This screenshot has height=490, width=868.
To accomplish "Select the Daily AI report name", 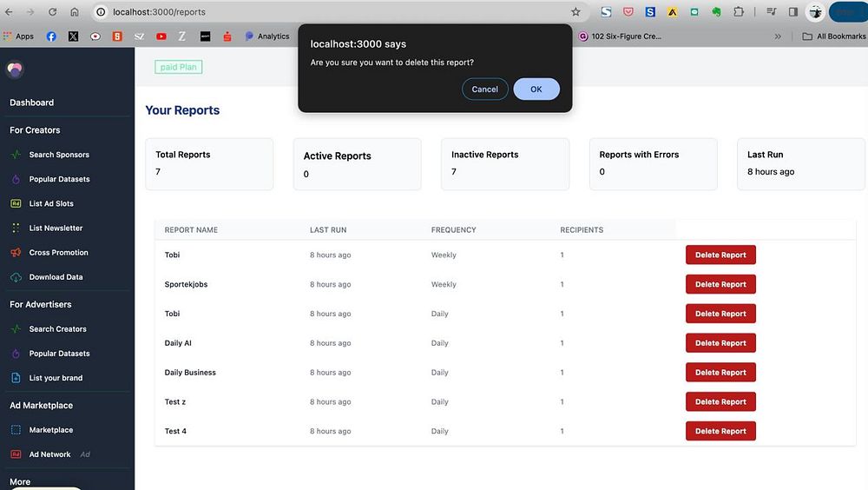I will coord(178,343).
